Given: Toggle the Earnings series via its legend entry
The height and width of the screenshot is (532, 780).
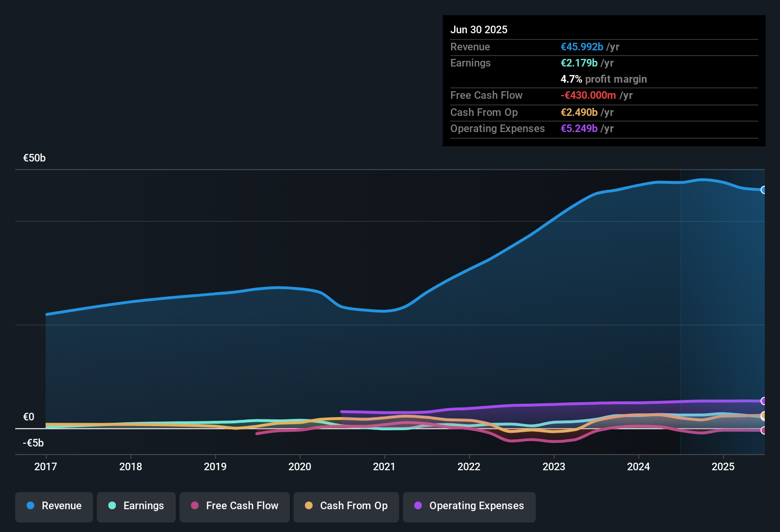Looking at the screenshot, I should coord(136,506).
